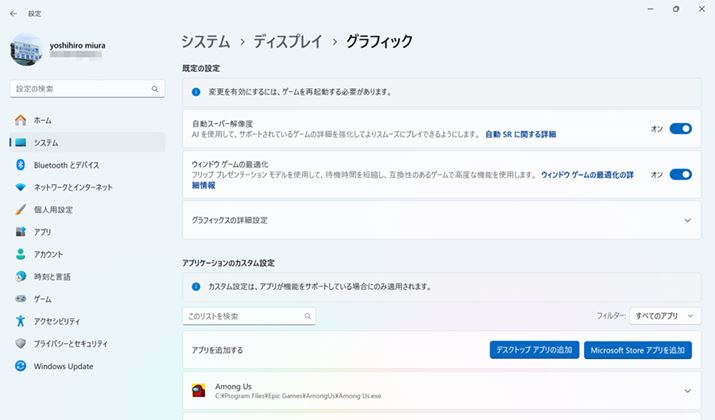Viewport: 715px width, 420px height.
Task: Click the Among Us app icon
Action: [198, 390]
